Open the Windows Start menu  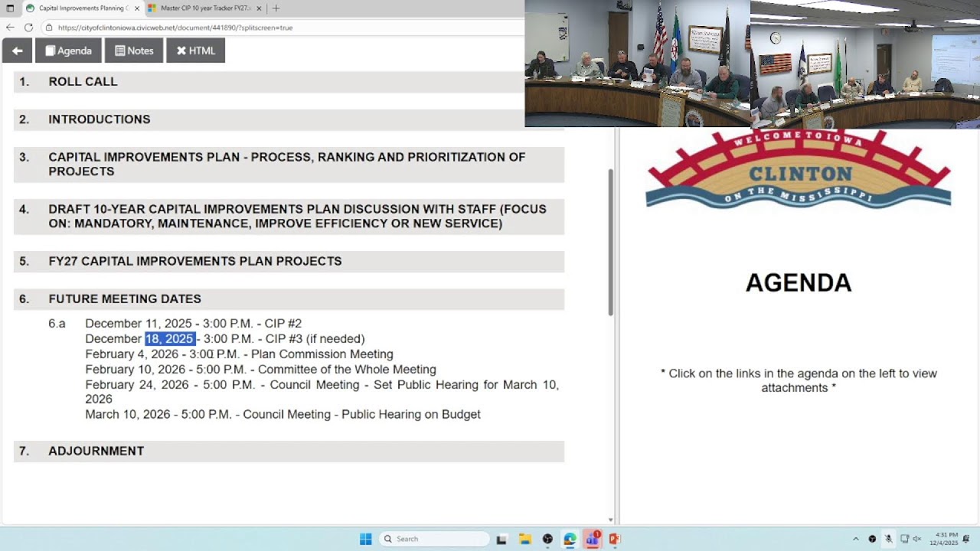click(x=366, y=539)
